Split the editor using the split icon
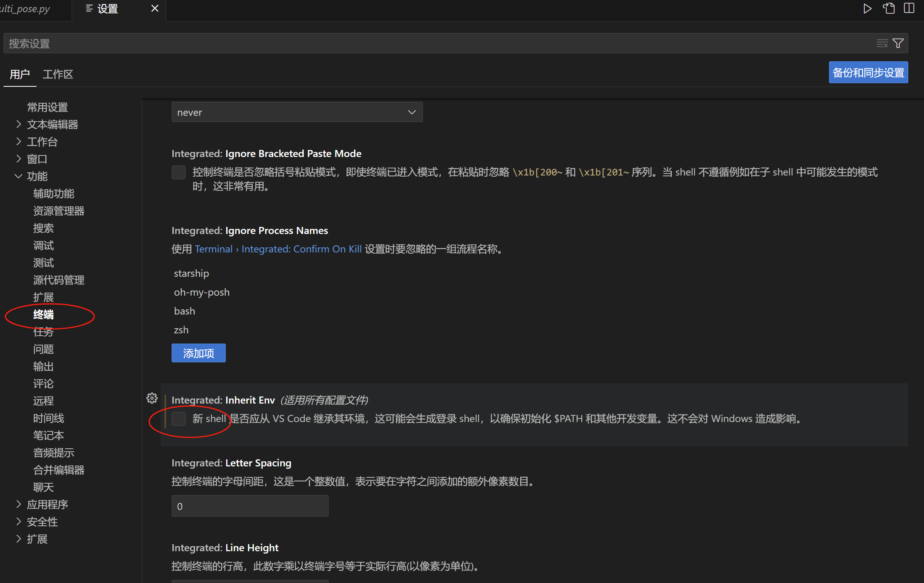This screenshot has width=924, height=583. pos(910,8)
